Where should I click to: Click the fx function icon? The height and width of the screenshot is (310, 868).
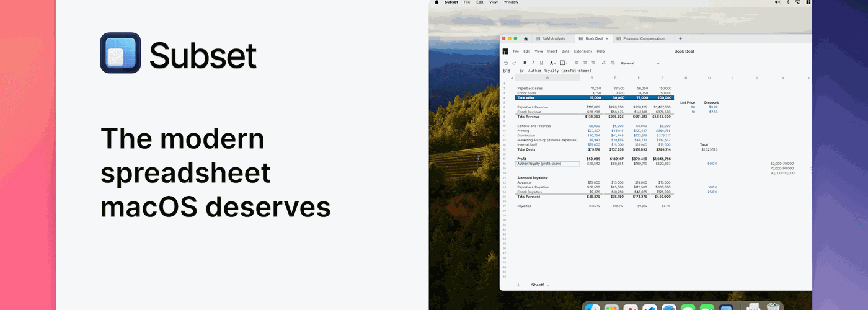coord(522,71)
